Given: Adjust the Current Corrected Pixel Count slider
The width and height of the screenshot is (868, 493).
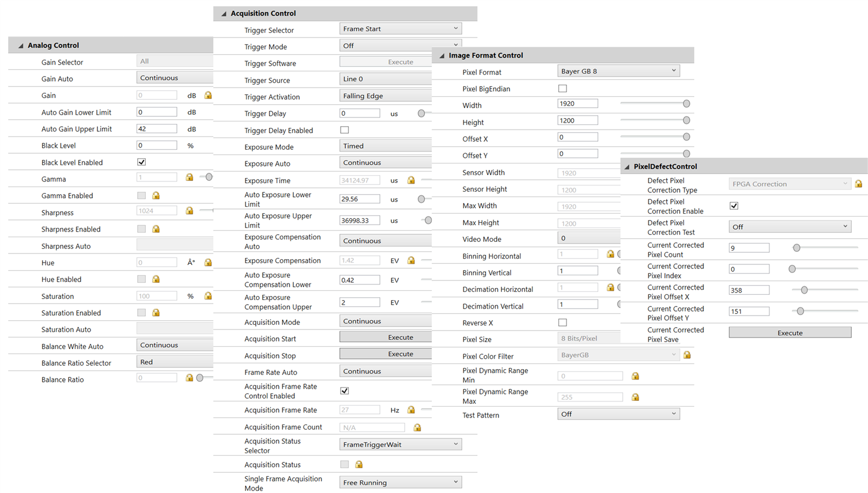Looking at the screenshot, I should click(x=797, y=248).
